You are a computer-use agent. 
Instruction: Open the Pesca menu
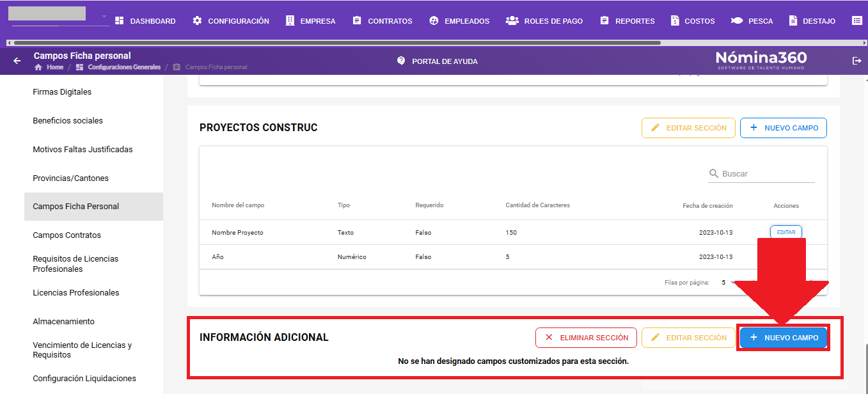click(x=752, y=21)
